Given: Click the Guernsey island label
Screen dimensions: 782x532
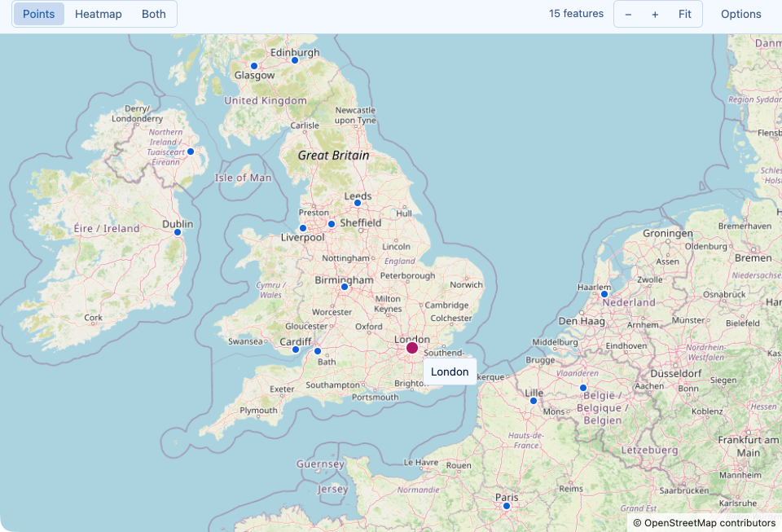Looking at the screenshot, I should pos(321,464).
